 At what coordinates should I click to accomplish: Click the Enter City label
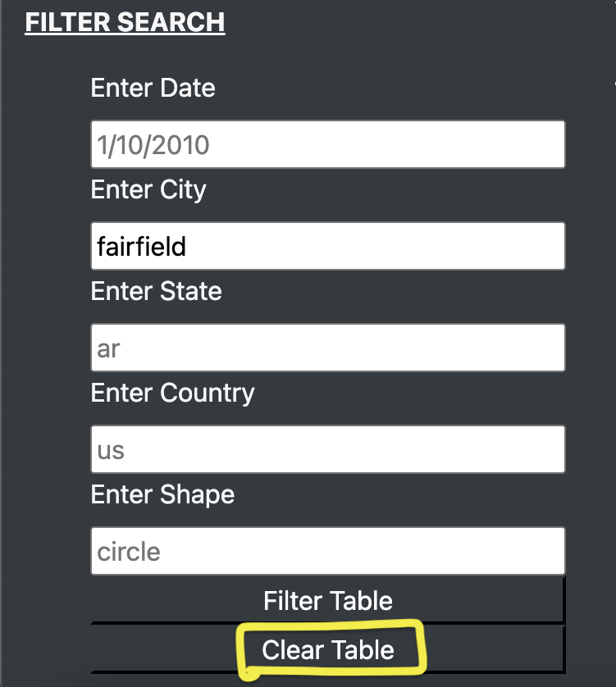point(148,189)
